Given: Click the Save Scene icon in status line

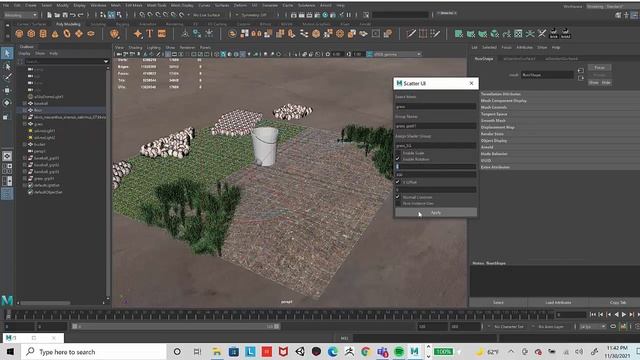Looking at the screenshot, I should pyautogui.click(x=64, y=15).
